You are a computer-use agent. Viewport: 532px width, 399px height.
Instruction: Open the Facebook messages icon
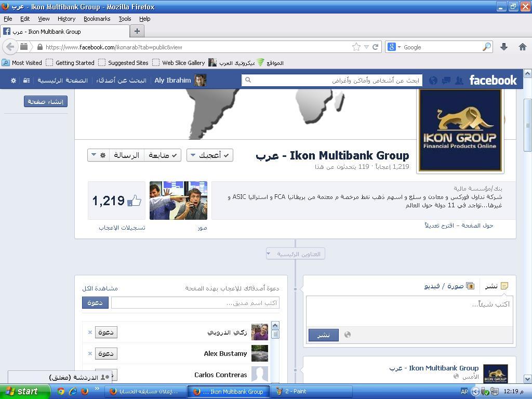point(446,81)
